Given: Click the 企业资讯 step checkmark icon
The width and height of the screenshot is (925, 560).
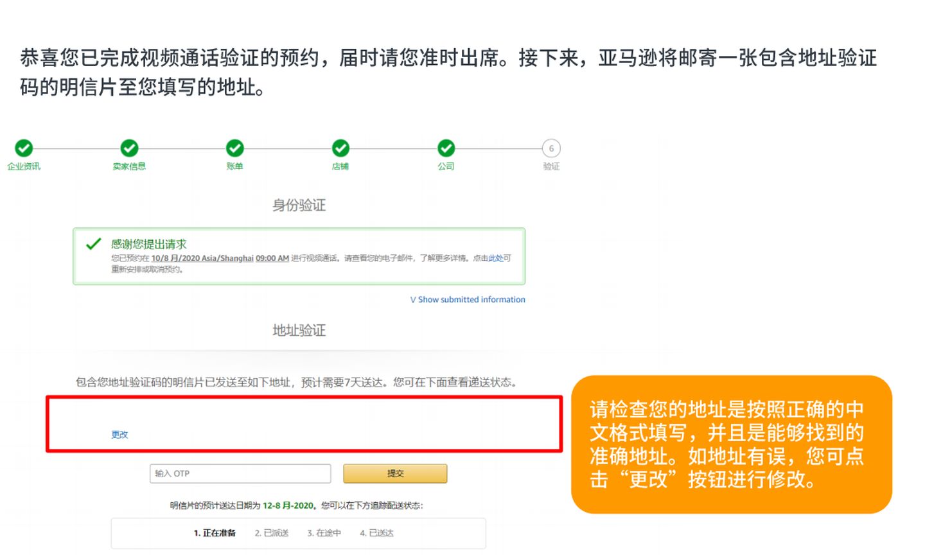Looking at the screenshot, I should [24, 148].
